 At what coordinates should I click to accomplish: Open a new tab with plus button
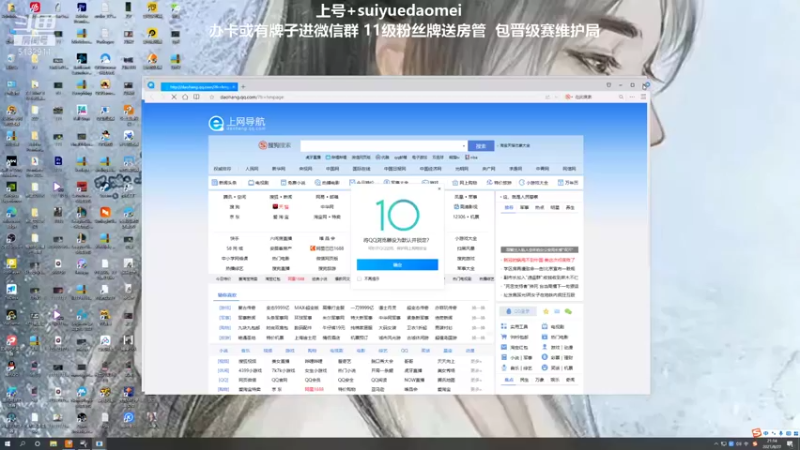[x=243, y=87]
